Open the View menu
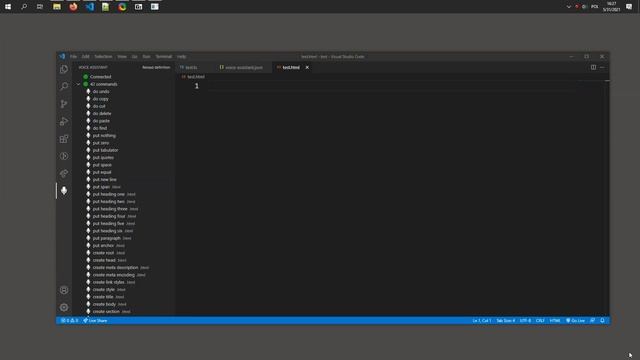The height and width of the screenshot is (360, 640). (x=122, y=56)
